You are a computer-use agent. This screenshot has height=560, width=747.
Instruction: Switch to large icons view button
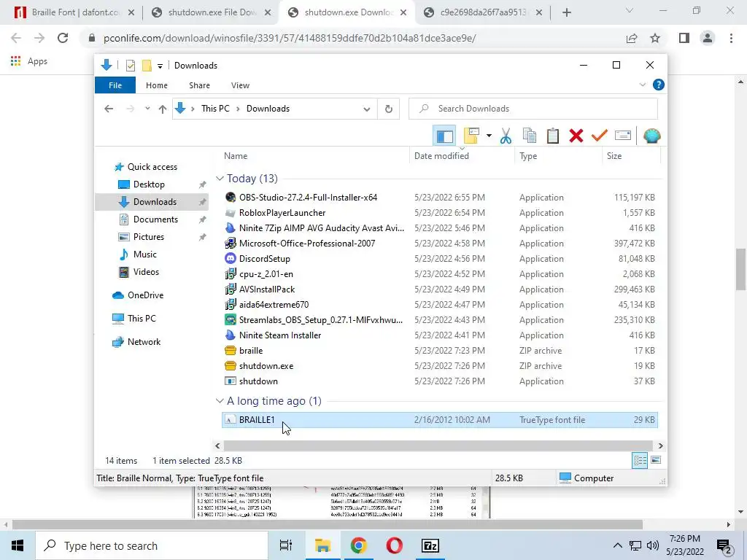(x=656, y=460)
